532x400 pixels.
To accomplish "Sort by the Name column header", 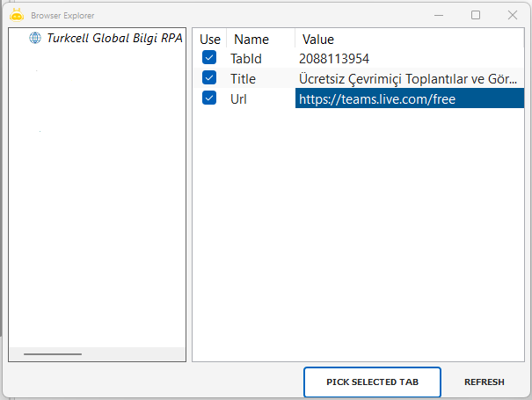I will [x=251, y=40].
